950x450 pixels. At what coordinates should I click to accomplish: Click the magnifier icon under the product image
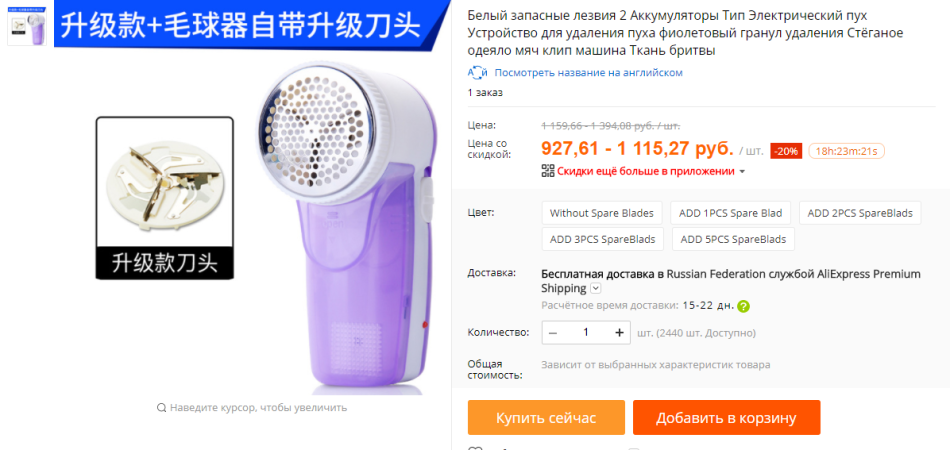coord(161,408)
